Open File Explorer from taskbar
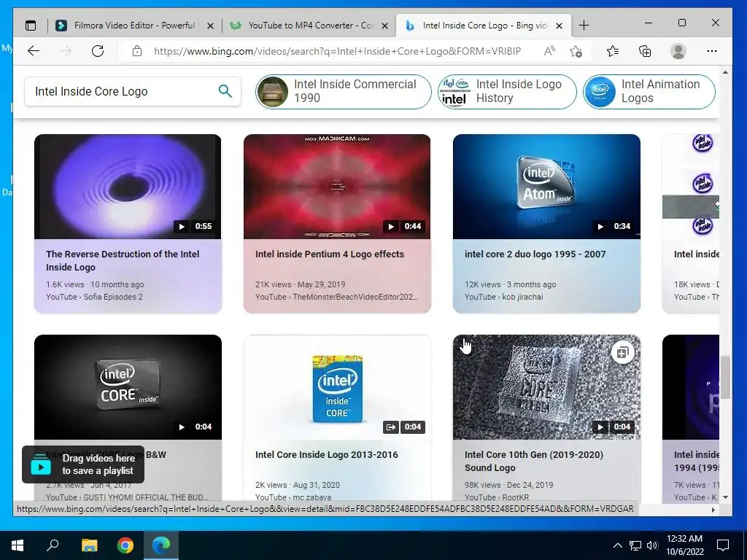 click(89, 545)
